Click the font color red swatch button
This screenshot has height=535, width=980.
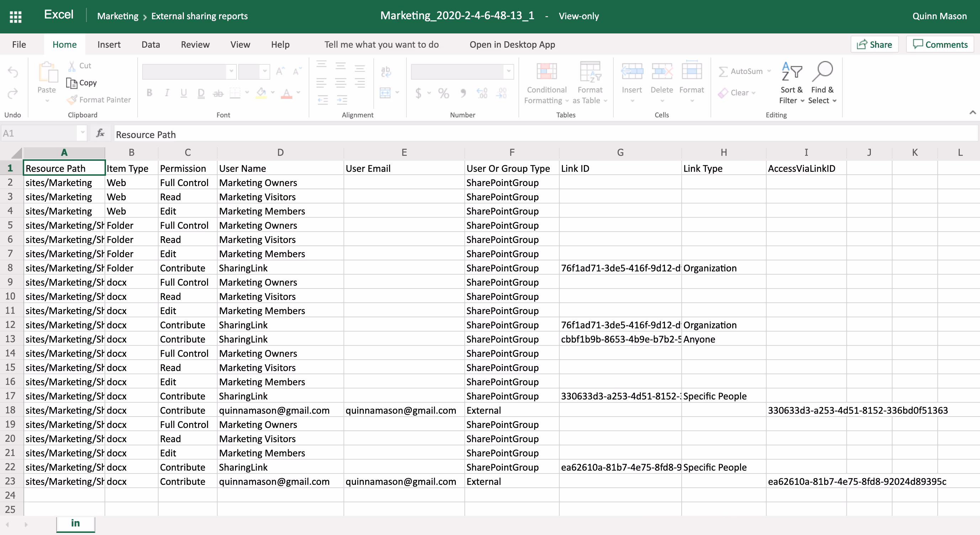pos(287,93)
